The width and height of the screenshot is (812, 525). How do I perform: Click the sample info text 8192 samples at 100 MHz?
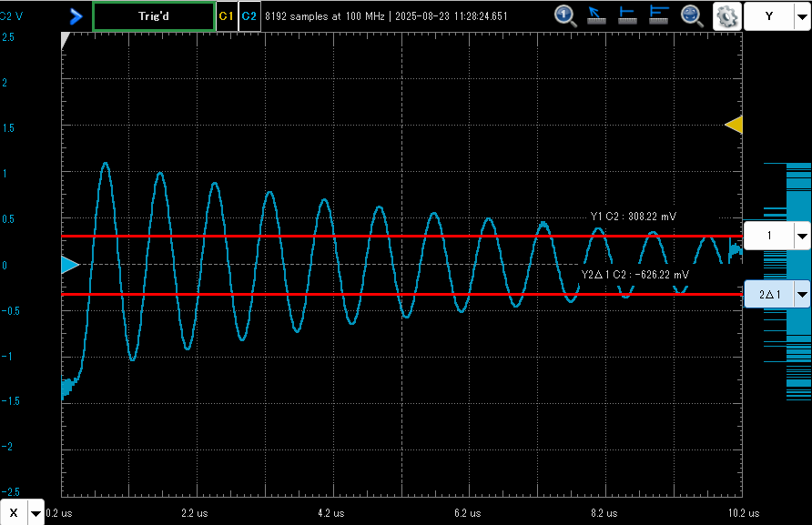[x=325, y=16]
